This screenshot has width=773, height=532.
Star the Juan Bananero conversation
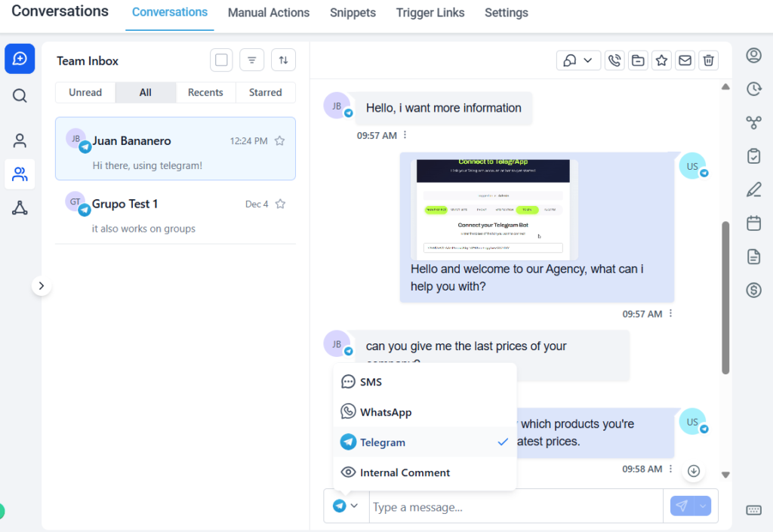pos(278,140)
